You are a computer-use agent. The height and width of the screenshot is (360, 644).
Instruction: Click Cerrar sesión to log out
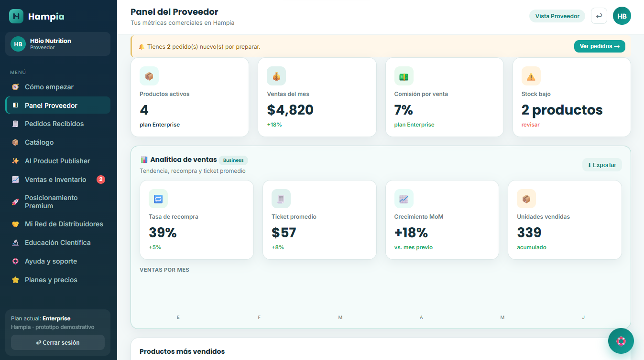58,342
